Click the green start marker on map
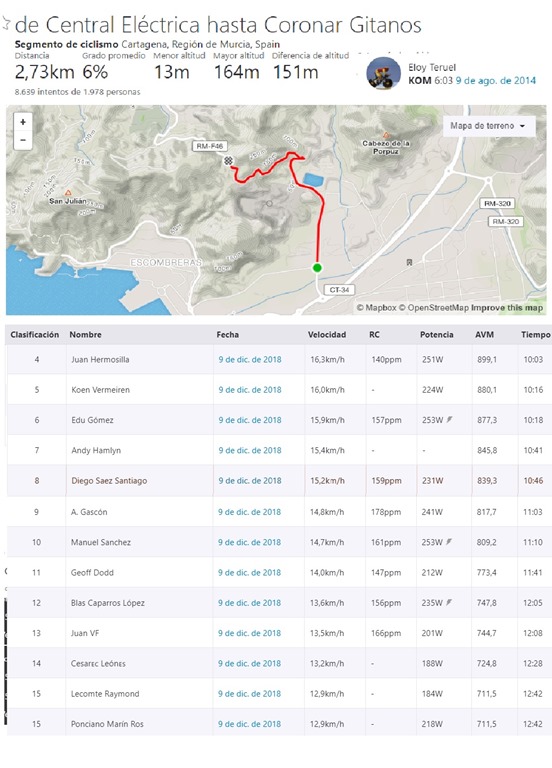Viewport: 552px width, 768px height. 317,267
